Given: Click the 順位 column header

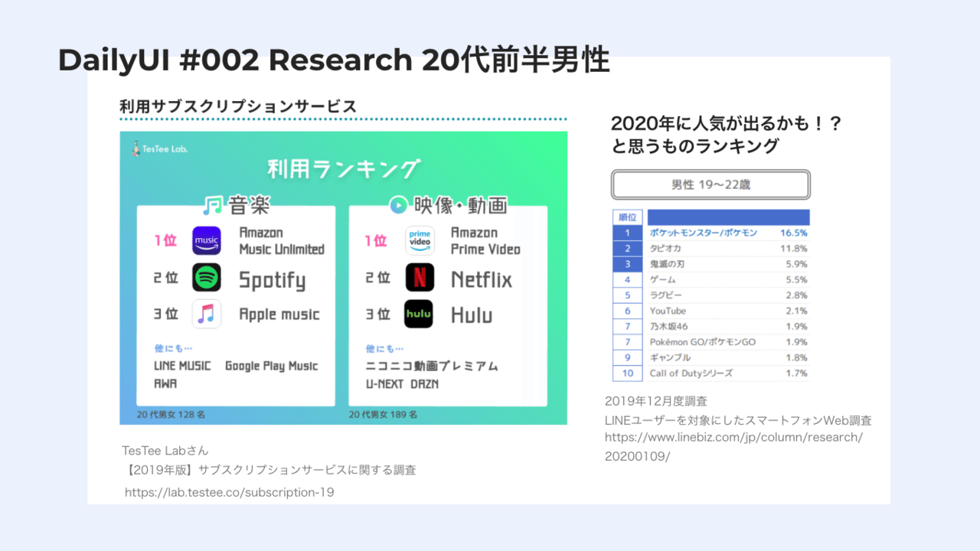Looking at the screenshot, I should [627, 217].
